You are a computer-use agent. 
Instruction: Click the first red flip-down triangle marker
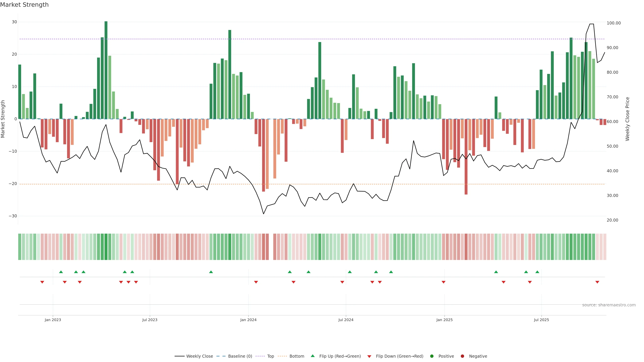(x=42, y=282)
